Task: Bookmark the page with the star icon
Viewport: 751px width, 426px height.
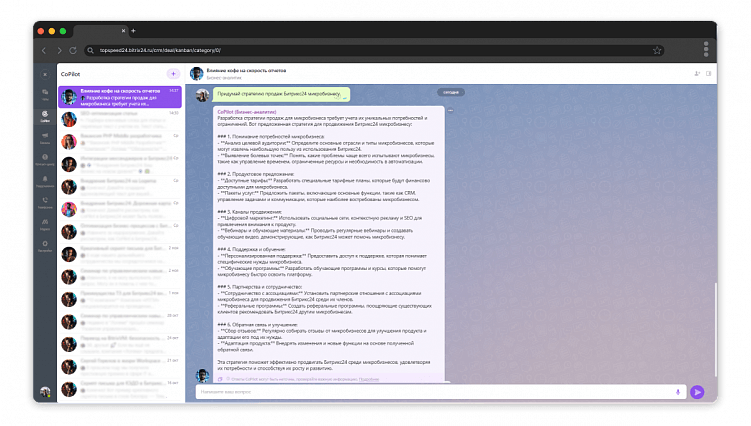Action: (x=657, y=50)
